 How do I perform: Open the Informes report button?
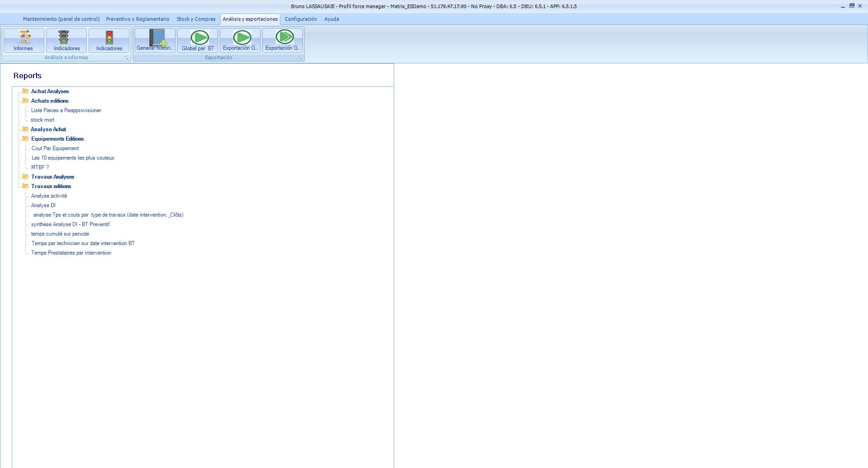pyautogui.click(x=24, y=40)
